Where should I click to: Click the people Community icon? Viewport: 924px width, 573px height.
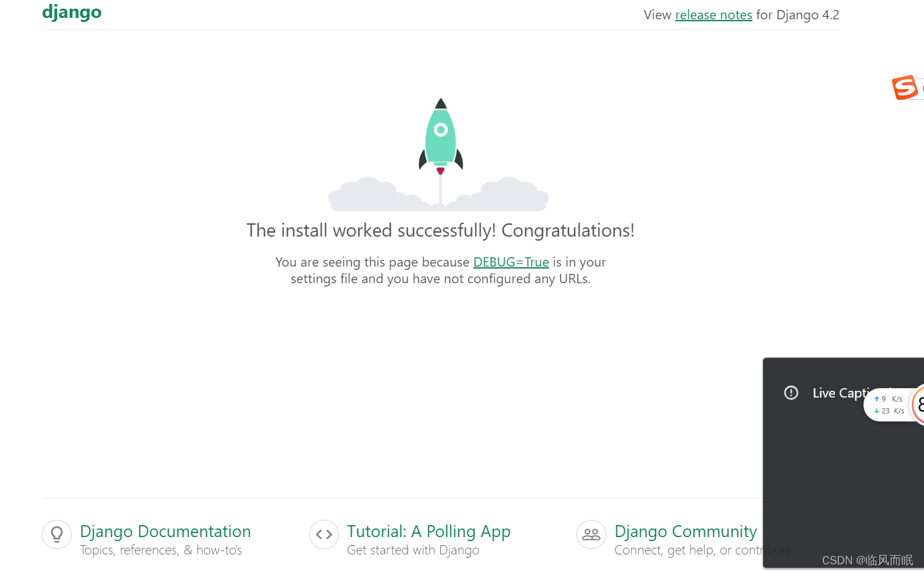tap(591, 534)
